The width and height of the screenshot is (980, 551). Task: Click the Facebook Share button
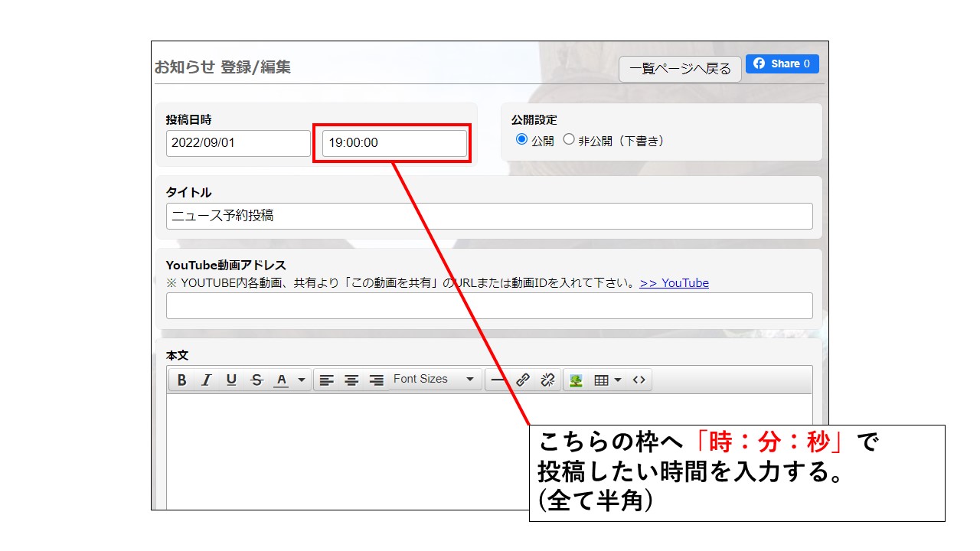[x=782, y=64]
